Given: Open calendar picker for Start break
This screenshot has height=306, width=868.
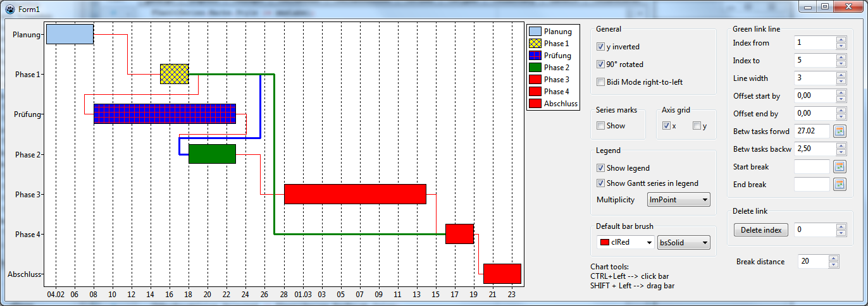Looking at the screenshot, I should pos(839,167).
